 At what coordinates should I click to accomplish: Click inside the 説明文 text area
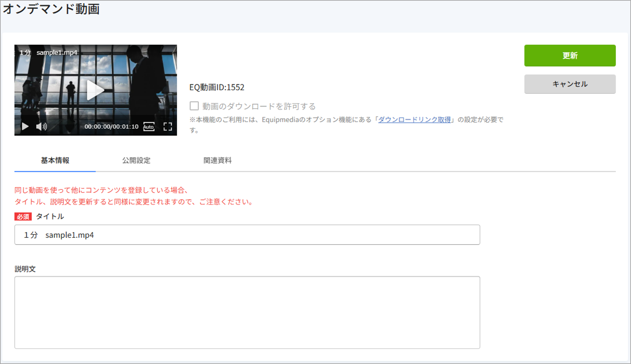(x=247, y=313)
